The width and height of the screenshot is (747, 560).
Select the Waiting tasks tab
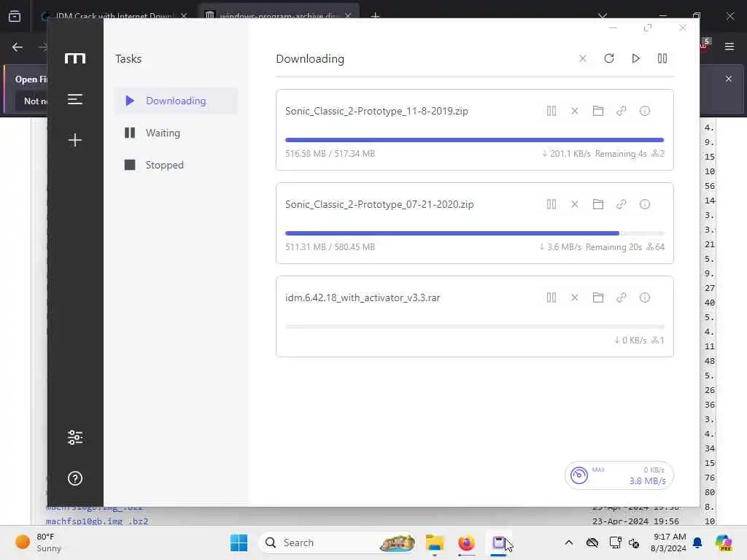coord(176,133)
